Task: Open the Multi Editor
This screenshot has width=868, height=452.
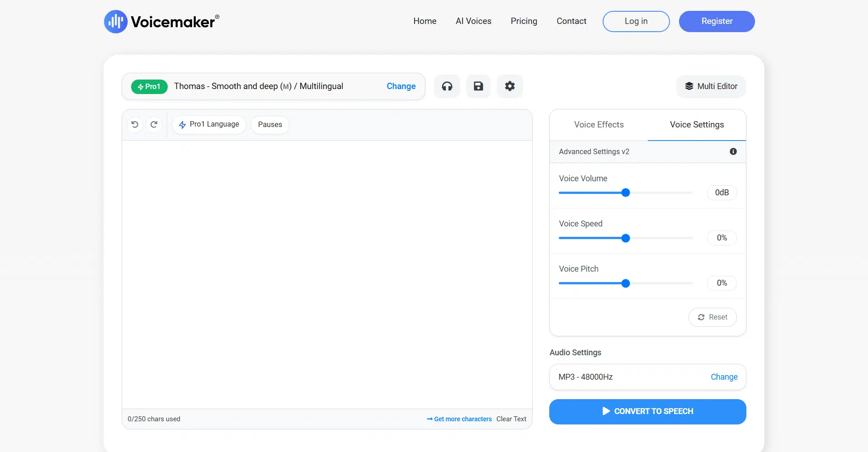Action: [x=711, y=86]
